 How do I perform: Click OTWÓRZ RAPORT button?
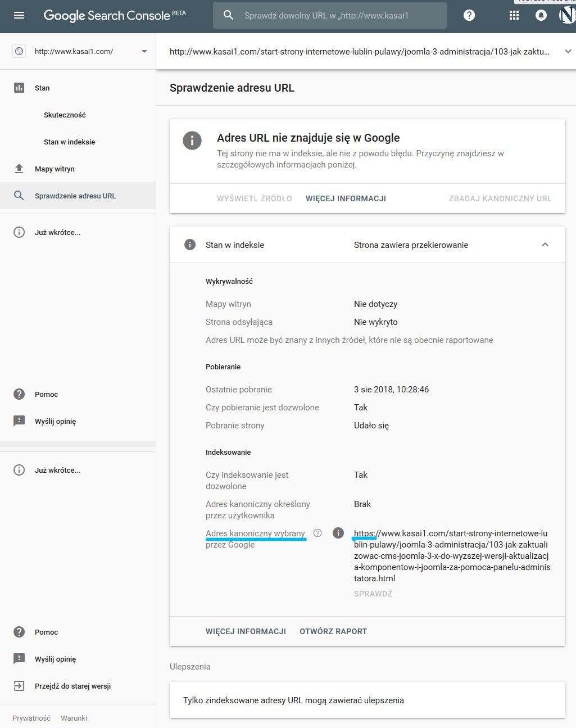click(333, 631)
